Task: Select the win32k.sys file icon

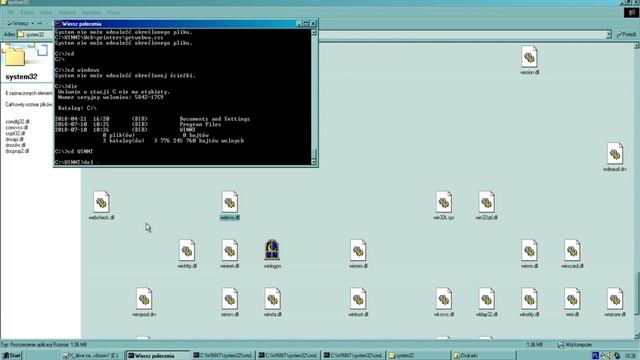Action: click(444, 202)
